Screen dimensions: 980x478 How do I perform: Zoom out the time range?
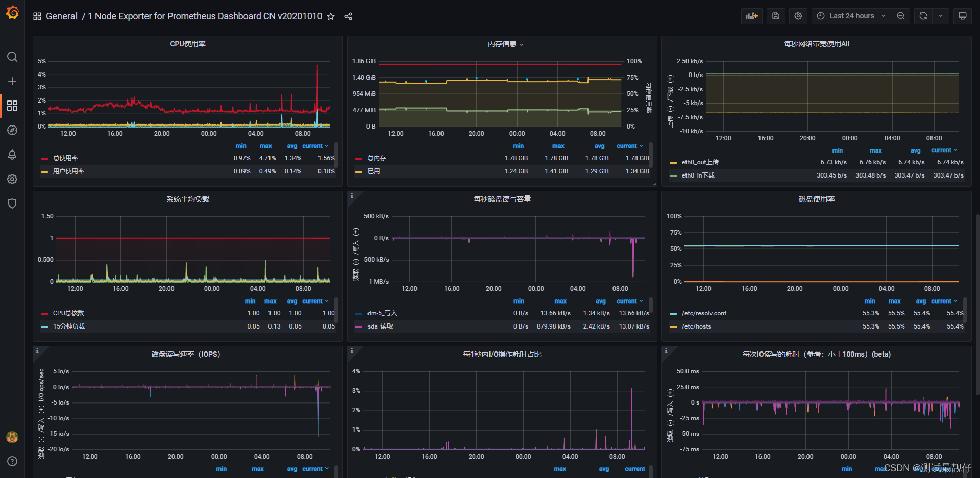click(901, 16)
